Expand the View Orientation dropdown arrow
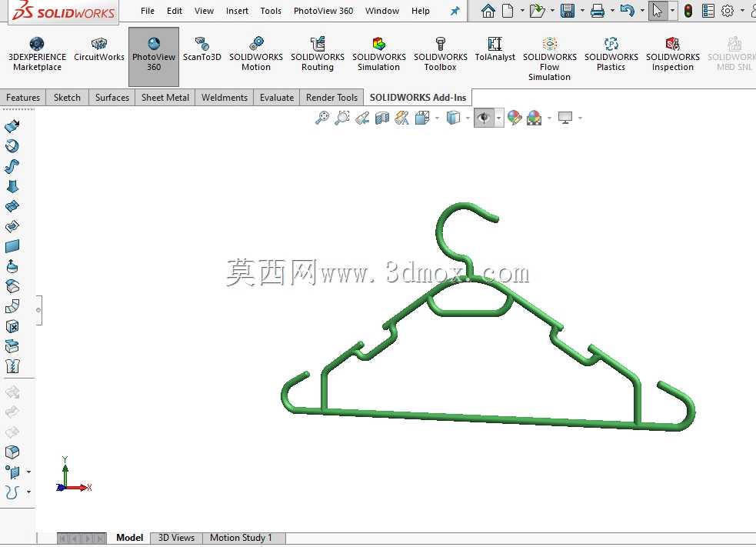 point(437,118)
